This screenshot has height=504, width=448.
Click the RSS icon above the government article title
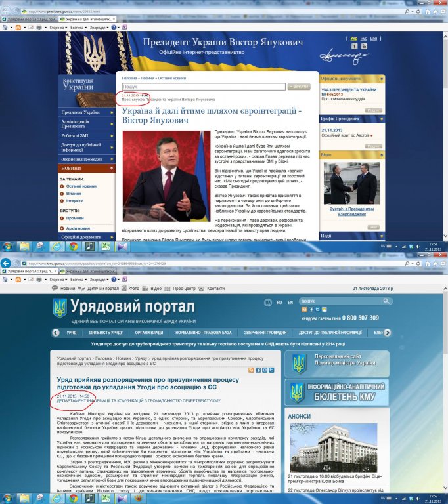[251, 370]
